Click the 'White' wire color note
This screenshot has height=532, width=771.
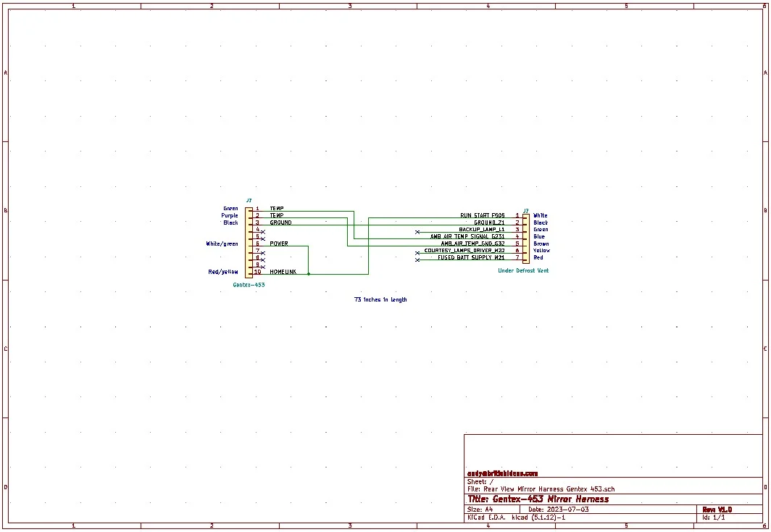(541, 215)
